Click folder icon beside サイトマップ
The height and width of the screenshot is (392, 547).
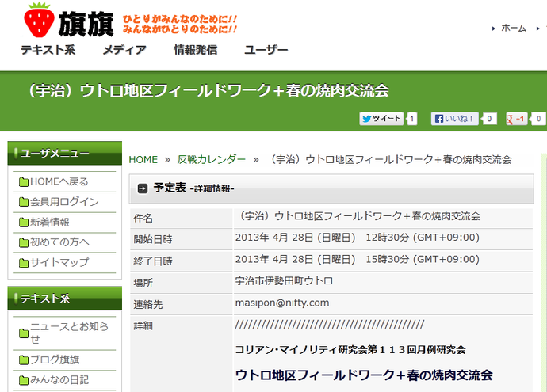24,263
